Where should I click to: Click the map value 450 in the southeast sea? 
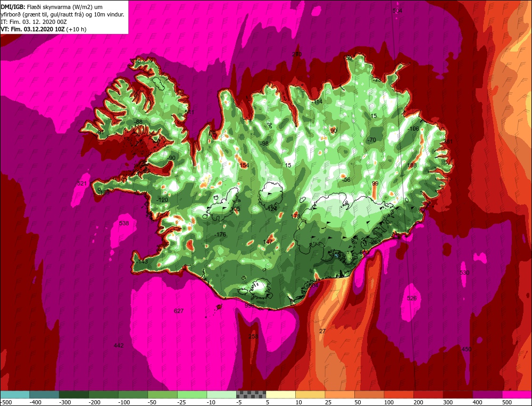click(467, 349)
